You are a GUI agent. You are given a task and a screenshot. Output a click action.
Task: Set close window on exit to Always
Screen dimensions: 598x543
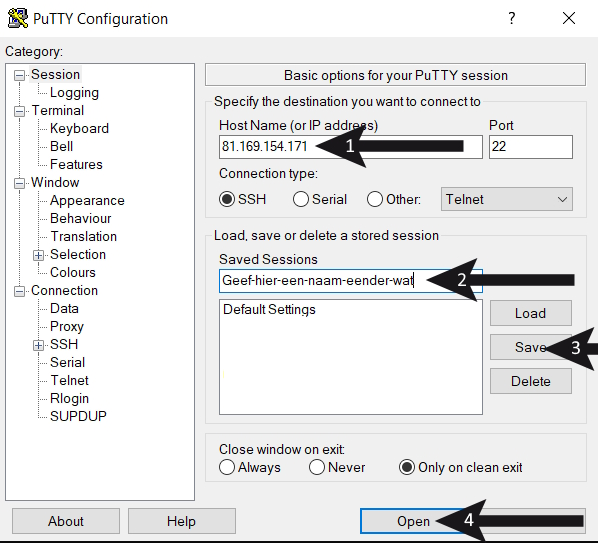pos(227,467)
